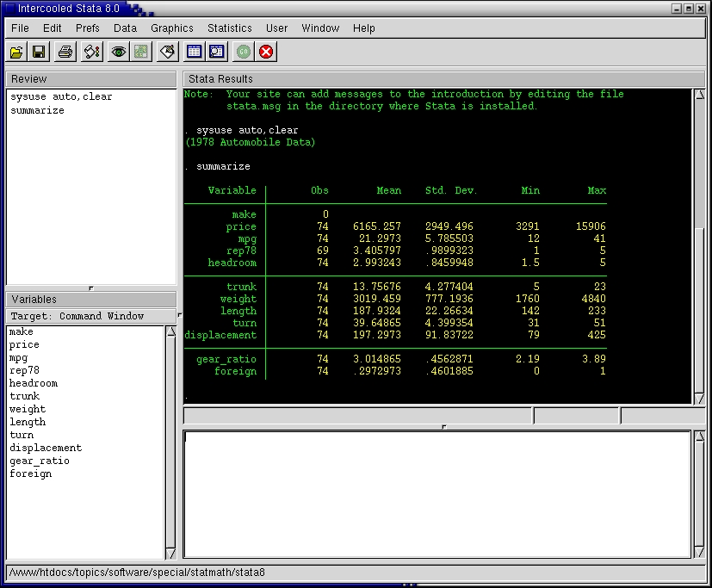The height and width of the screenshot is (588, 712).
Task: Click inside the empty command input box
Action: coord(436,494)
